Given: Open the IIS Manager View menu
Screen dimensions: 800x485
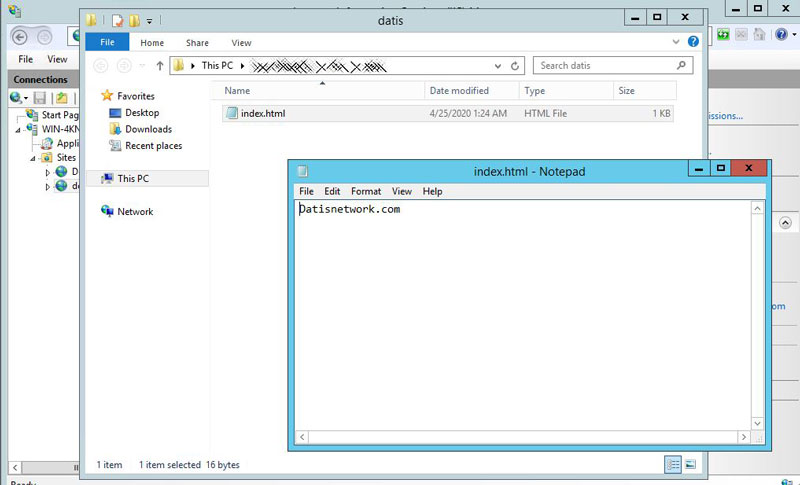Looking at the screenshot, I should 57,59.
